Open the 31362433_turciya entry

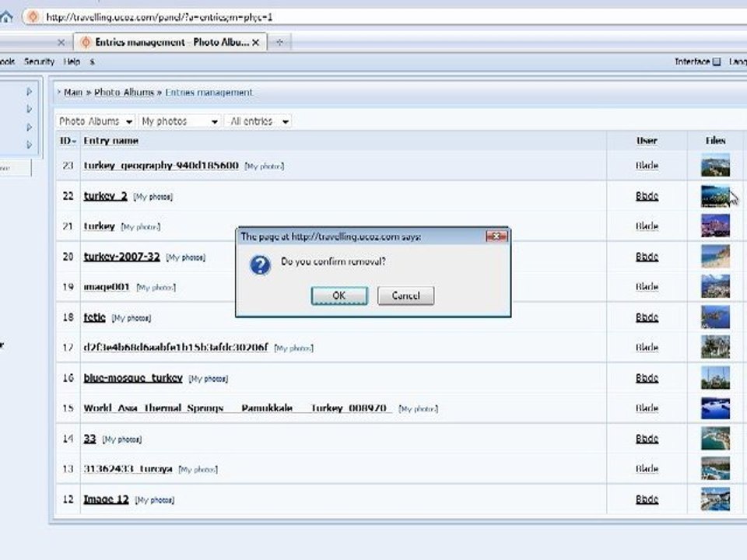(x=128, y=468)
